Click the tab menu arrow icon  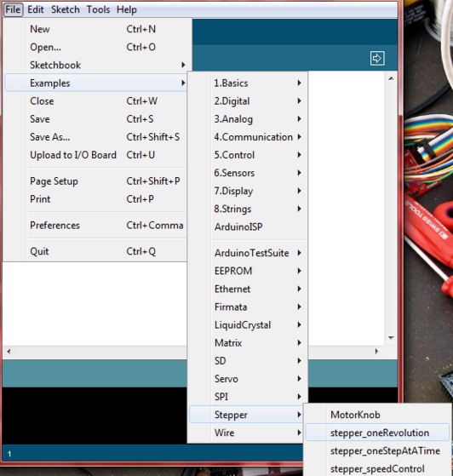377,58
